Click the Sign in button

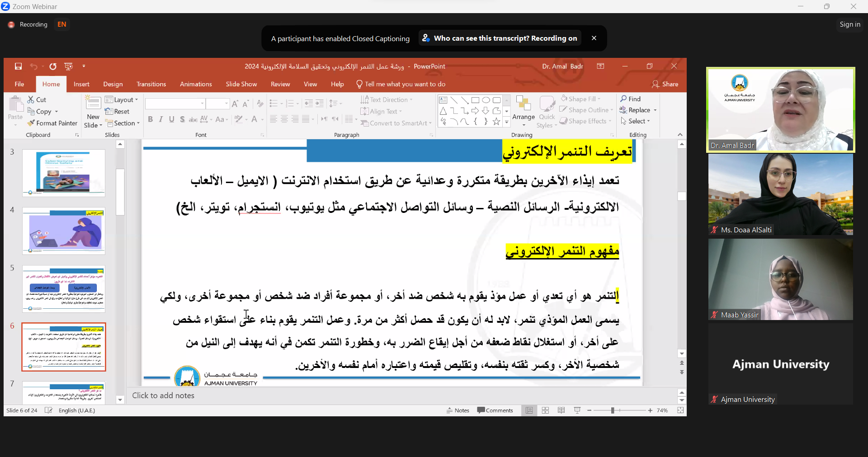point(849,24)
